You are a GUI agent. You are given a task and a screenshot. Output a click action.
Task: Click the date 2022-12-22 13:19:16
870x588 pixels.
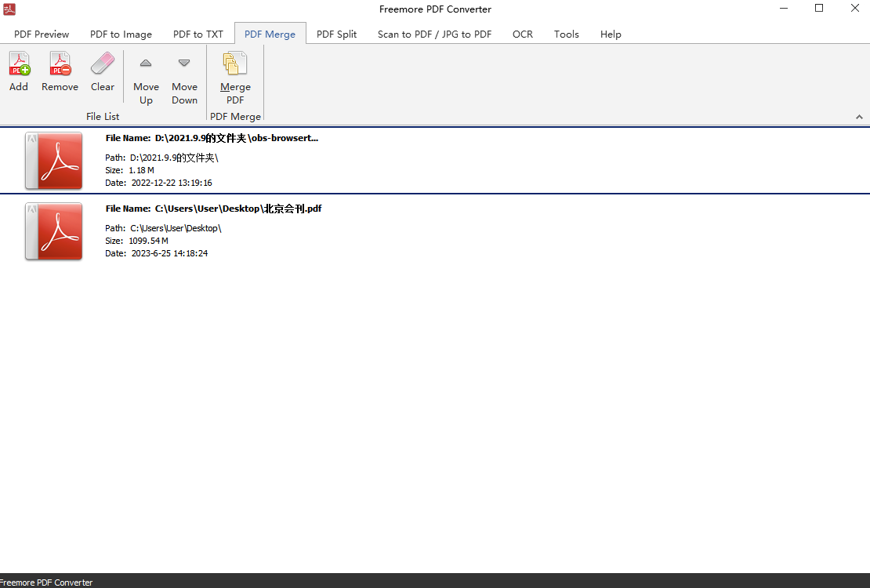click(172, 183)
